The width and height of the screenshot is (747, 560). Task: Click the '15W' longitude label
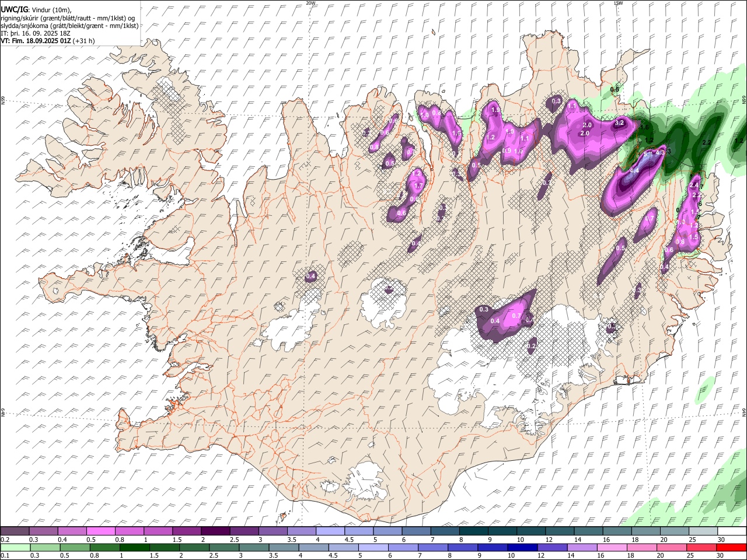tap(618, 3)
